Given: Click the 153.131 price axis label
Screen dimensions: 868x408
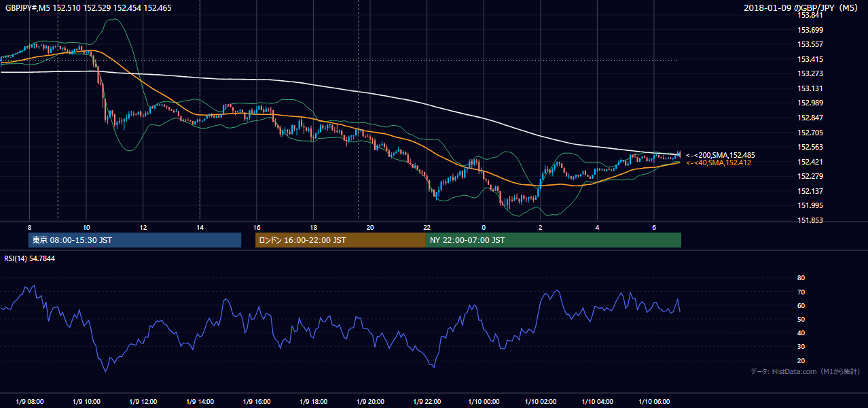Looking at the screenshot, I should tap(810, 88).
